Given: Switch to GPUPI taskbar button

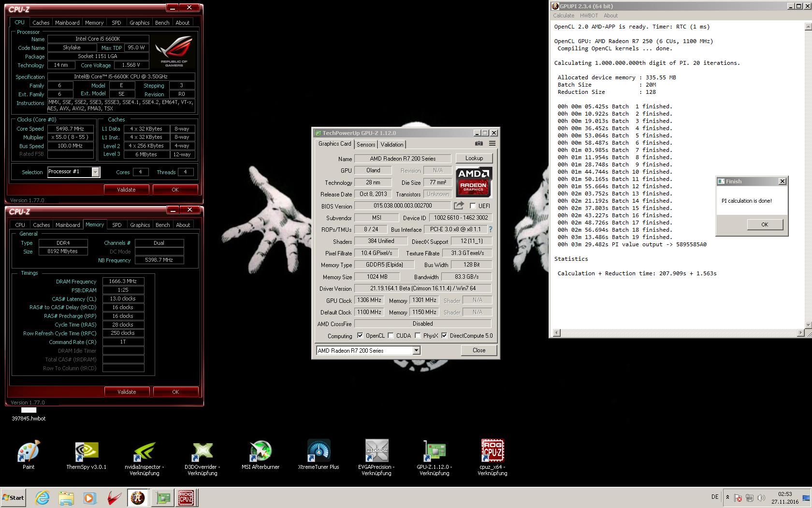Looking at the screenshot, I should coord(138,498).
